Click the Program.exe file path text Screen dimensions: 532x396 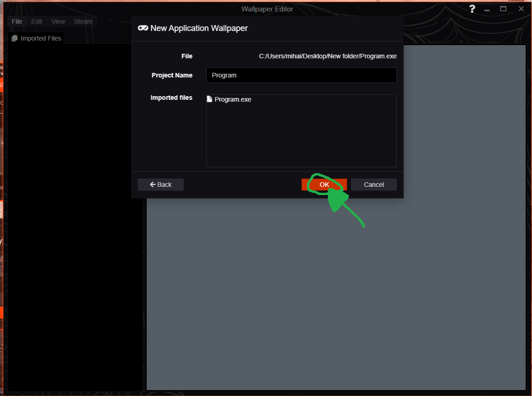coord(327,56)
